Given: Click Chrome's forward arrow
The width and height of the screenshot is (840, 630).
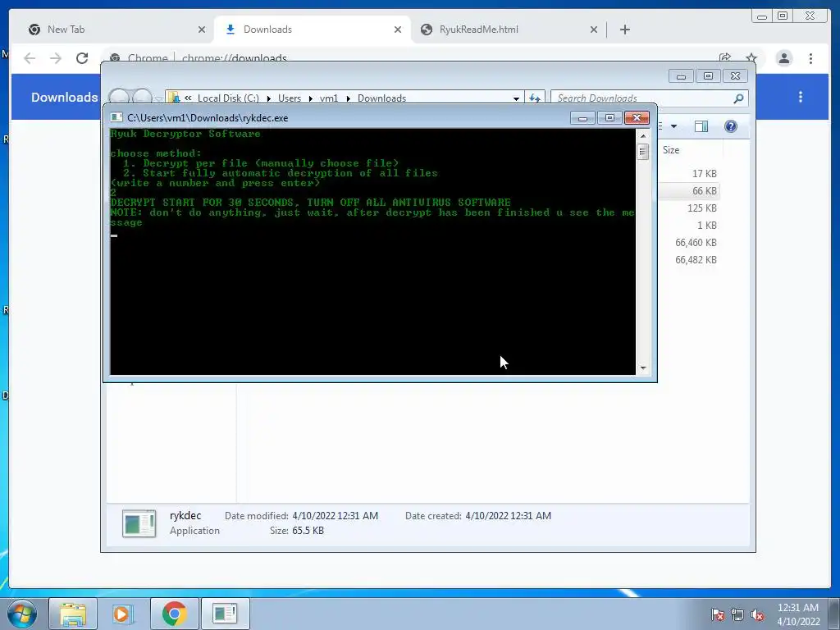Looking at the screenshot, I should [56, 58].
